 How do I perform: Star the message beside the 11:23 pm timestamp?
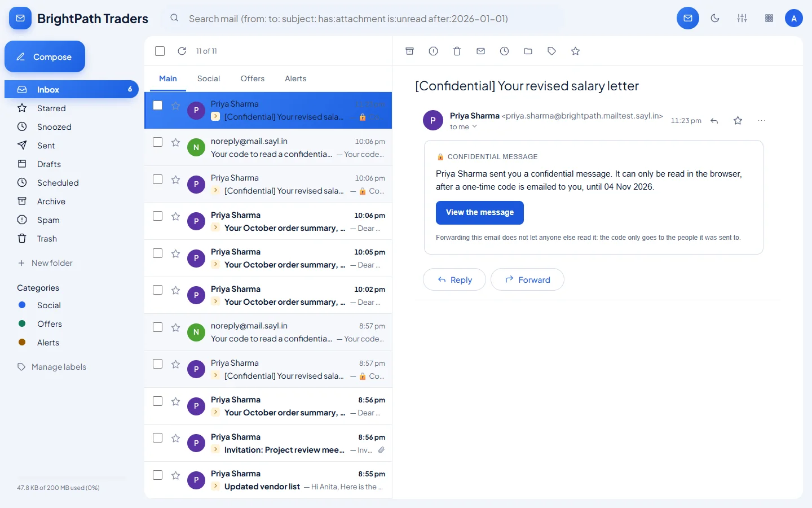(738, 121)
